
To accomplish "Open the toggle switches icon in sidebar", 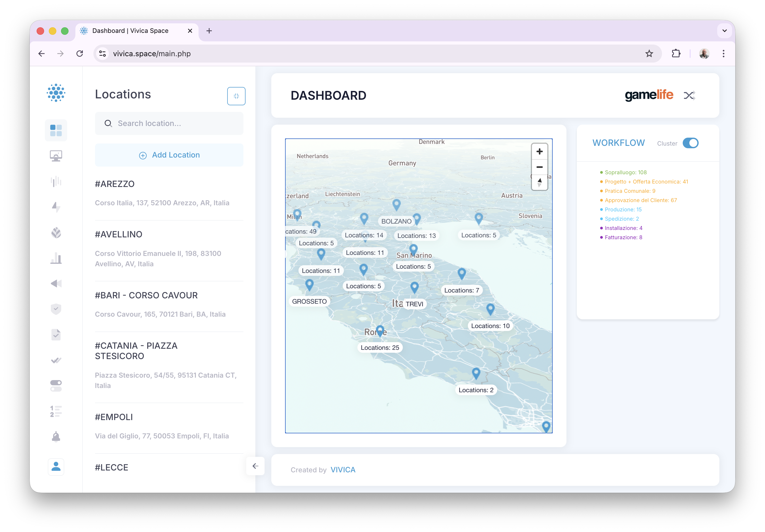I will coord(56,386).
